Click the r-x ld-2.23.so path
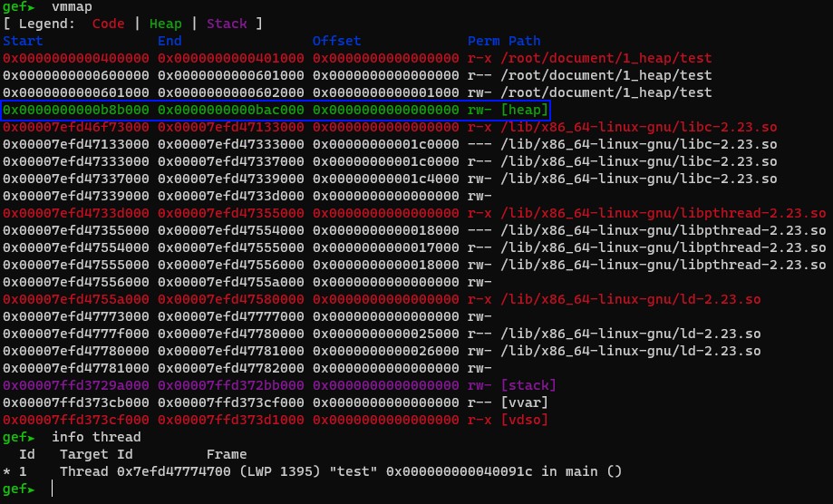 click(634, 299)
